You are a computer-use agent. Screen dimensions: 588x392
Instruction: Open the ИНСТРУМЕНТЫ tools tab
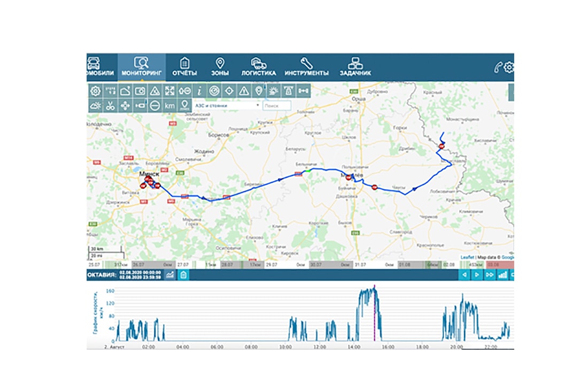pos(306,67)
